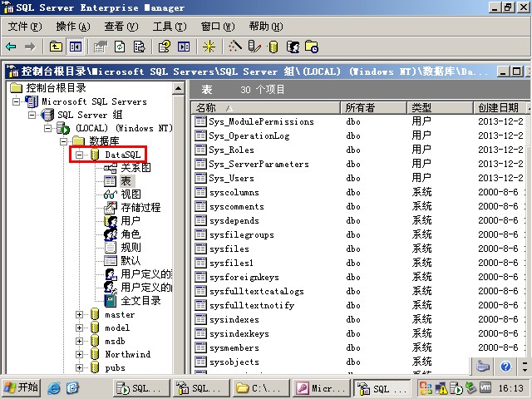This screenshot has width=532, height=399.
Task: Select the 默认 defaults node
Action: 131,260
